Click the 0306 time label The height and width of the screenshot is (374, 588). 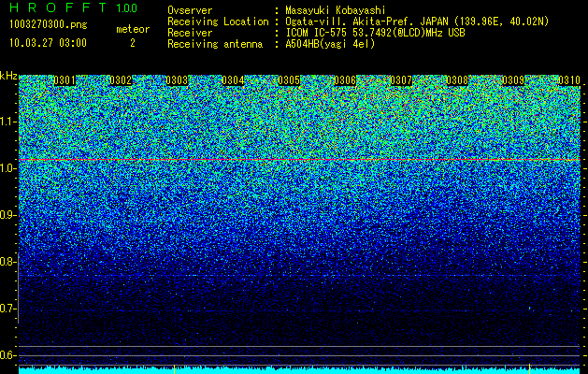click(x=345, y=80)
